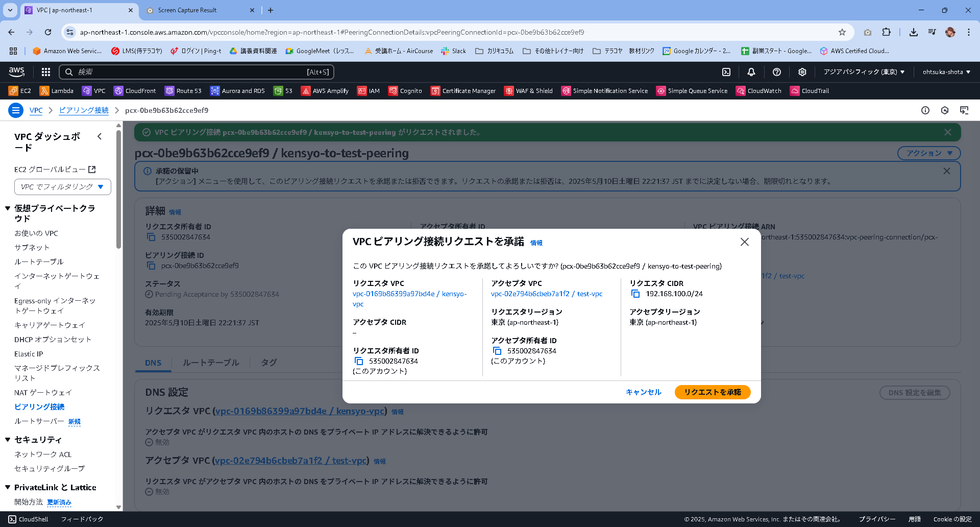Viewport: 980px width, 527px height.
Task: Open the vpc-02e794b6cbeb7a1f2 / test-vpc link
Action: [x=546, y=294]
